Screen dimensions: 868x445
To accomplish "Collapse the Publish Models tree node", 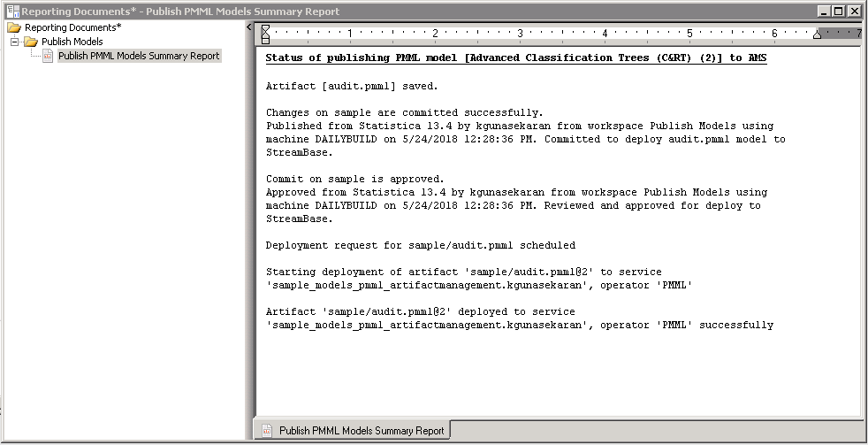I will pyautogui.click(x=14, y=42).
